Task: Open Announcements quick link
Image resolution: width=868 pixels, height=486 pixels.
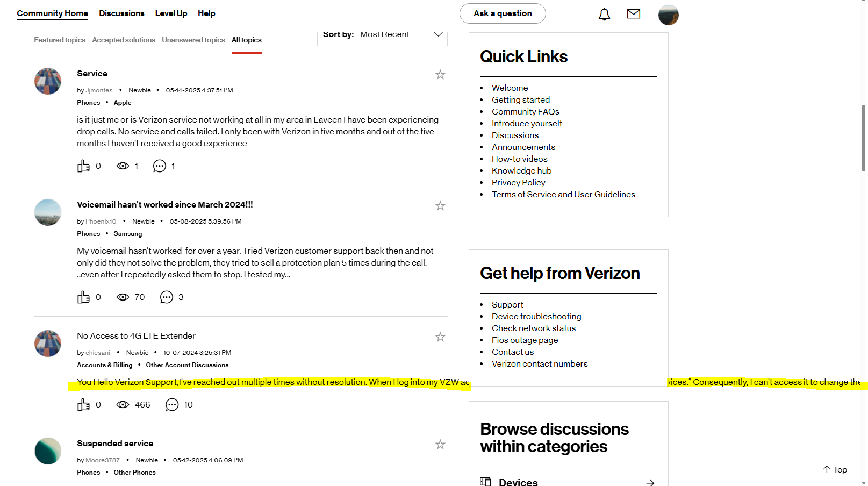Action: [523, 147]
